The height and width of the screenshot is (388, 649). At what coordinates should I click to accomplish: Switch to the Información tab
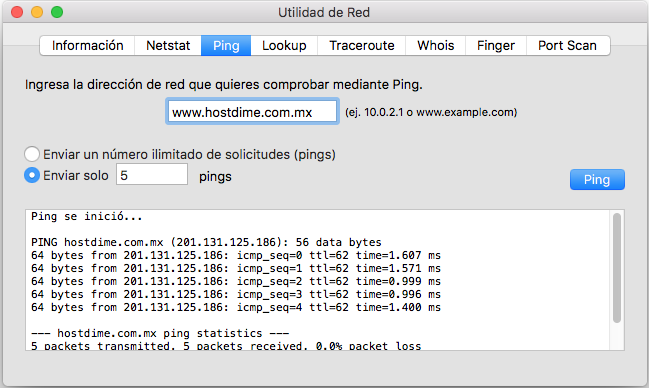point(87,46)
